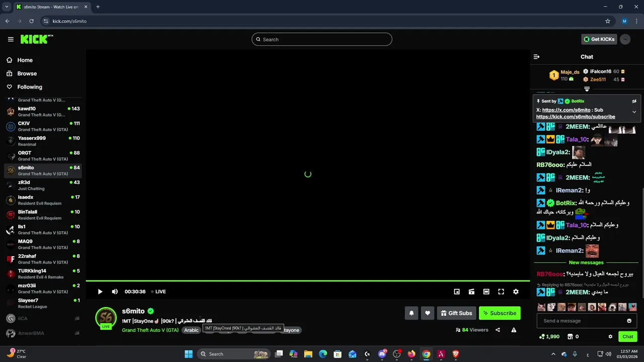This screenshot has height=362, width=644.
Task: Toggle theater mode
Action: (486, 292)
